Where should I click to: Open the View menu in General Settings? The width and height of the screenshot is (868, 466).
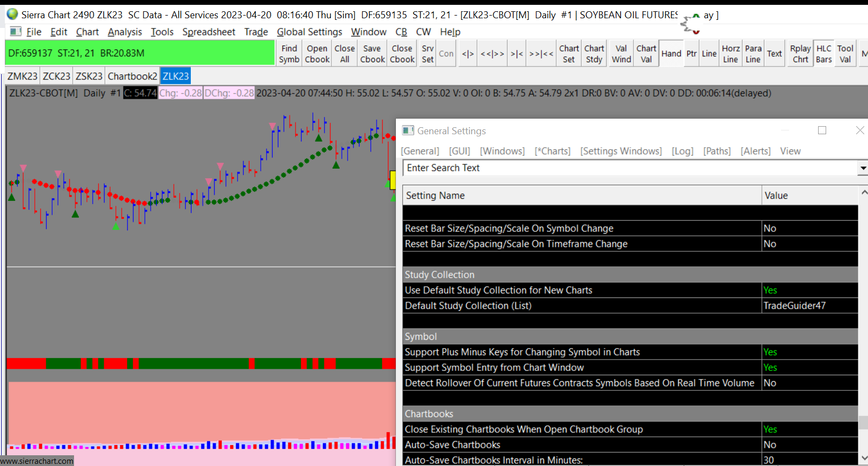[x=790, y=151]
